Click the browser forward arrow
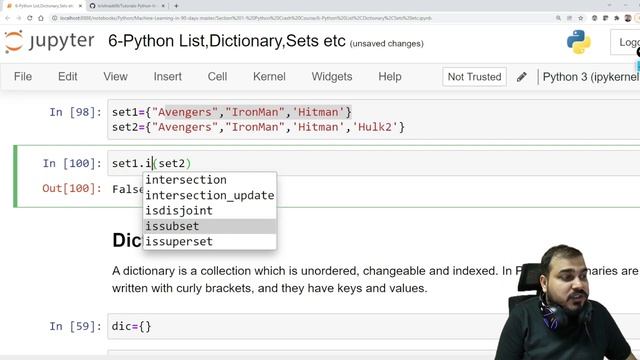The image size is (640, 360). tap(18, 18)
